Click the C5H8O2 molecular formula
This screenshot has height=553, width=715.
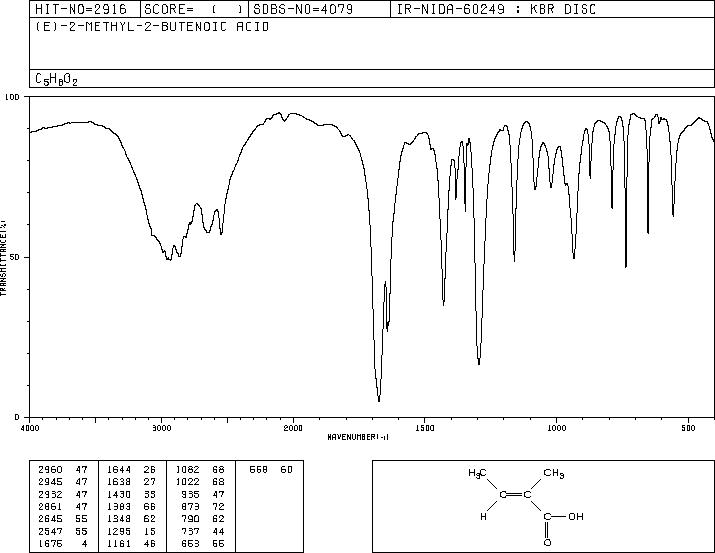click(56, 79)
